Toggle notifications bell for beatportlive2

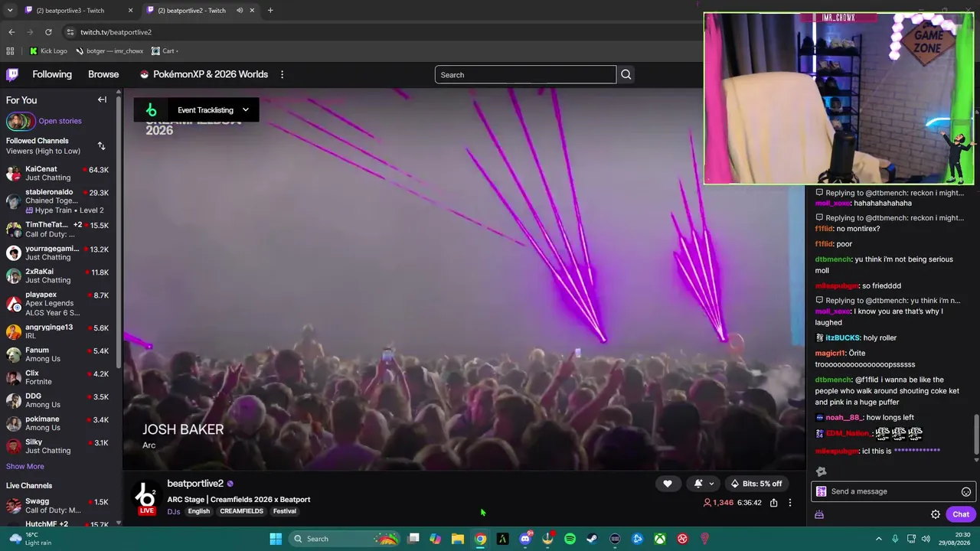[x=698, y=484]
